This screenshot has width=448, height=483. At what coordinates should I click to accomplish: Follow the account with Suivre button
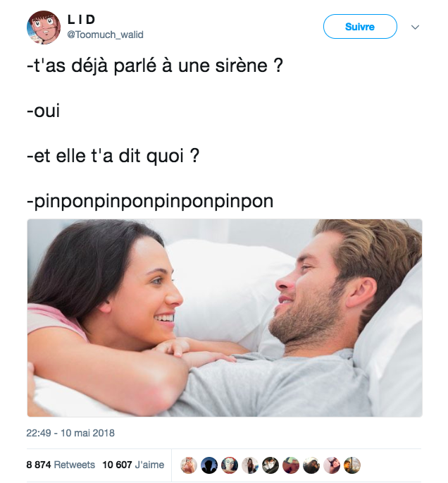(x=360, y=27)
